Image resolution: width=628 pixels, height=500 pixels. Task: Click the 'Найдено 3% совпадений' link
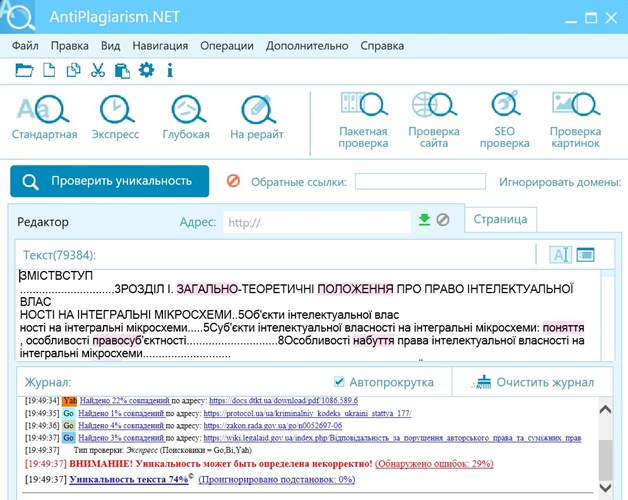pos(121,438)
